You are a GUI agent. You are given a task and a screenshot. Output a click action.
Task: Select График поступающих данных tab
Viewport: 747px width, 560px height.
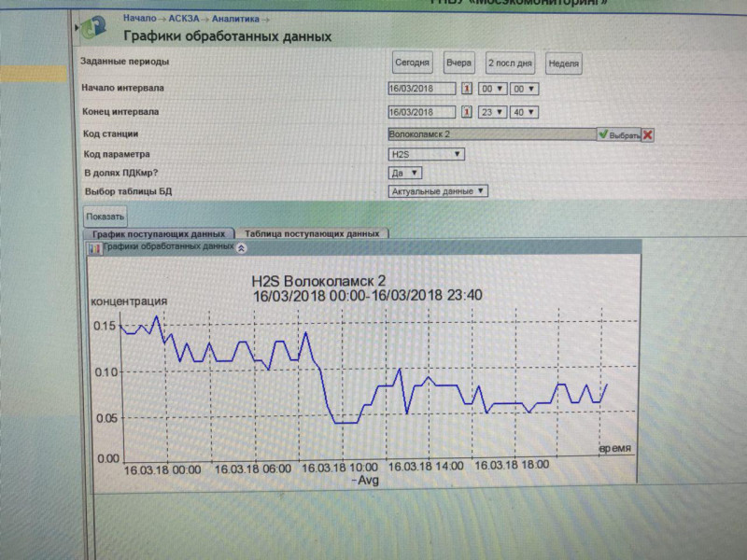159,234
